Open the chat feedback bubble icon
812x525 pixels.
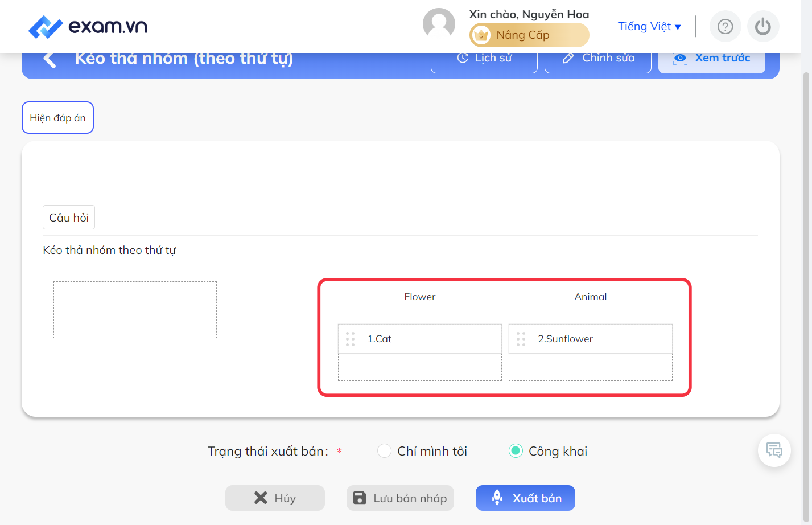(x=774, y=450)
